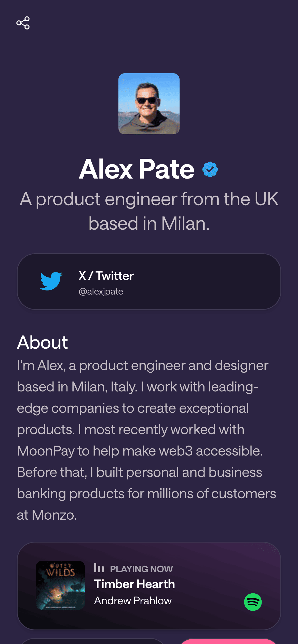Open the X / Twitter link title

(106, 276)
